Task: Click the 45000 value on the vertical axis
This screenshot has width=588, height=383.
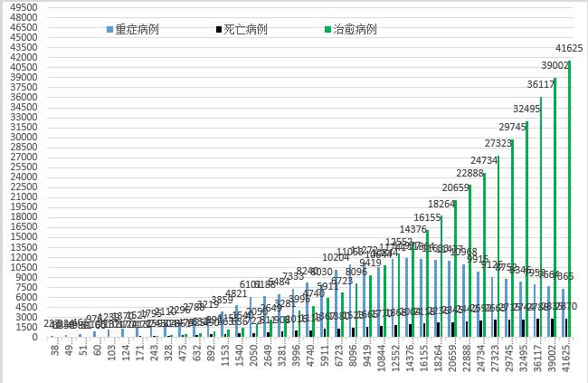Action: pos(24,37)
